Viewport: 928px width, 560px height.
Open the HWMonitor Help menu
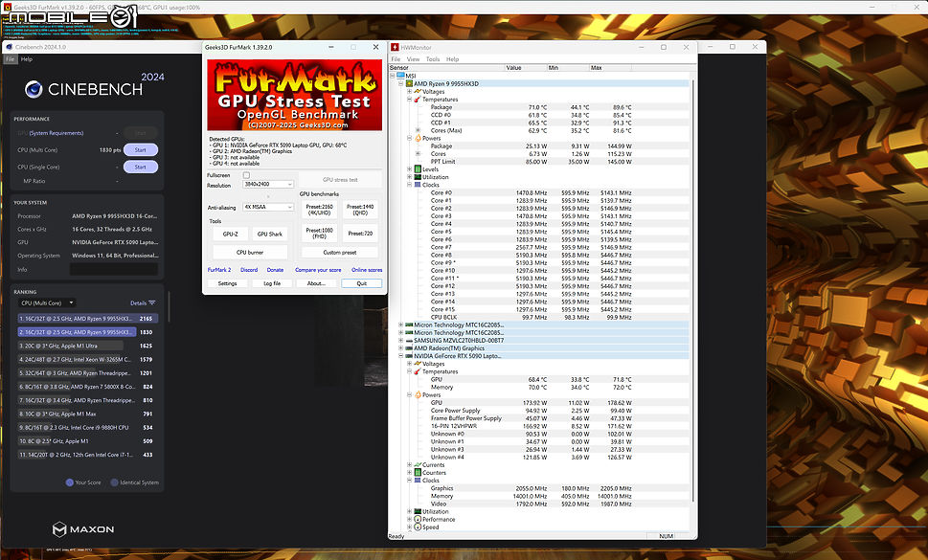coord(452,59)
